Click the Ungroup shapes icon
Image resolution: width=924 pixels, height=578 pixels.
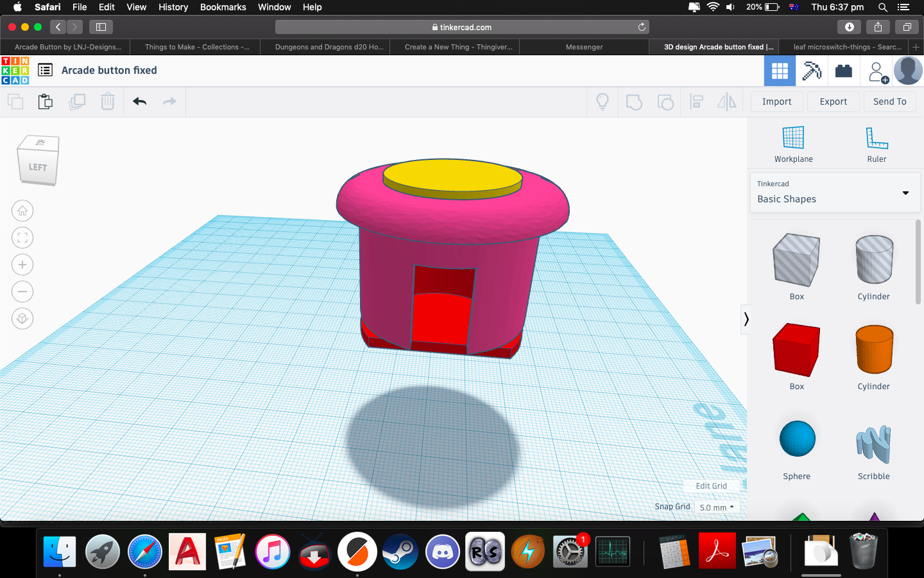tap(665, 101)
